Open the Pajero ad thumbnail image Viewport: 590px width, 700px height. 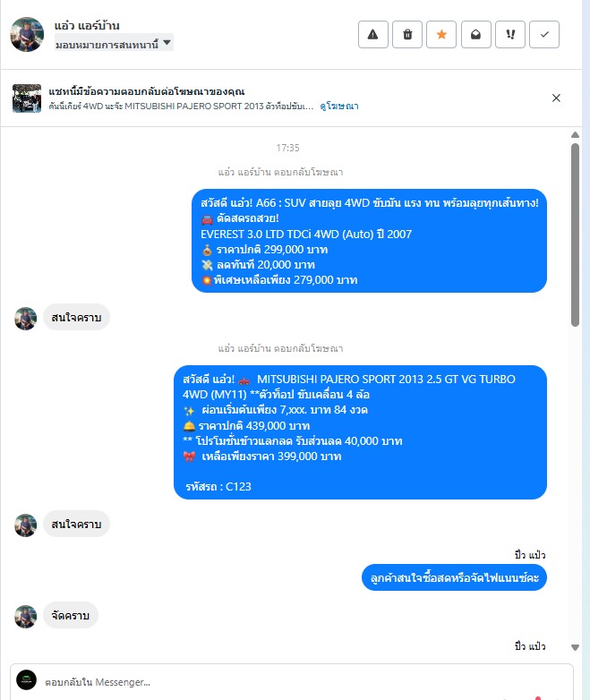(27, 98)
